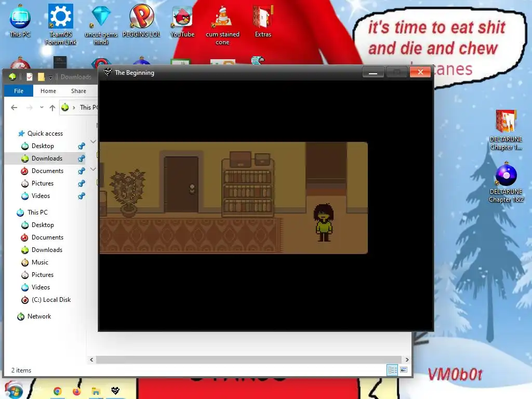This screenshot has width=532, height=399.
Task: Open the File tab in Explorer
Action: 19,91
